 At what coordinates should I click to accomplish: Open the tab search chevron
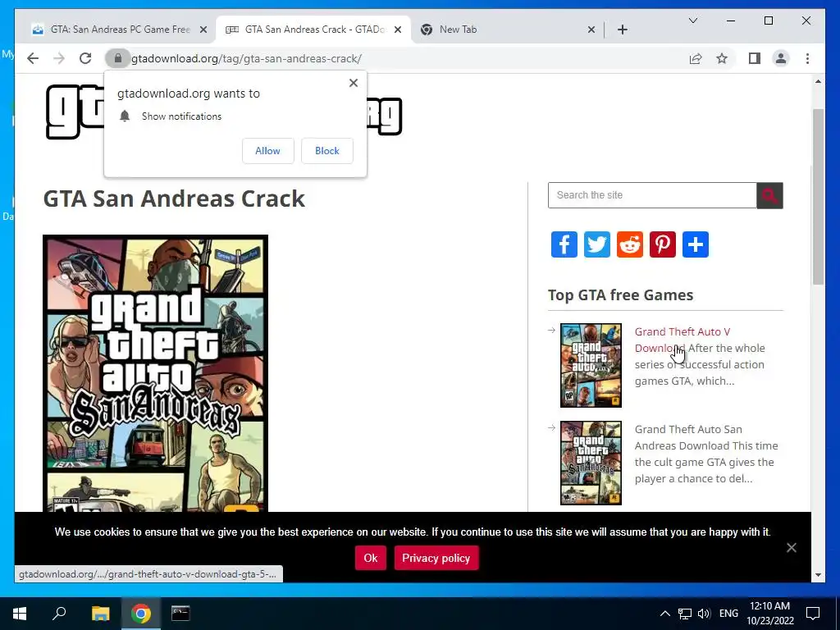pyautogui.click(x=692, y=21)
